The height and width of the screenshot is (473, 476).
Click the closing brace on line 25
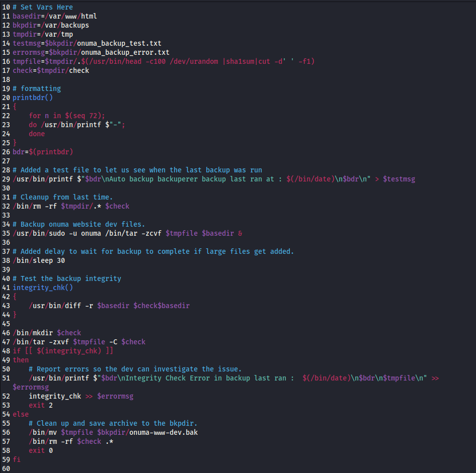click(x=15, y=143)
